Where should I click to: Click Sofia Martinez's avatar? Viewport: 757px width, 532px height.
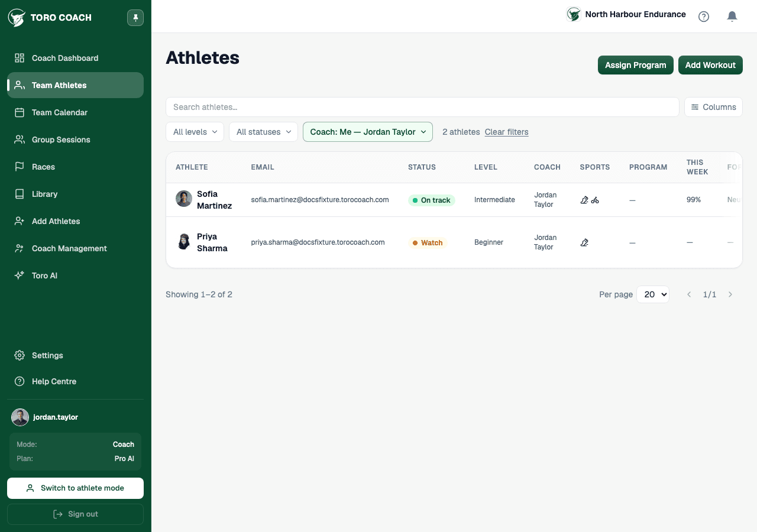[x=184, y=199]
